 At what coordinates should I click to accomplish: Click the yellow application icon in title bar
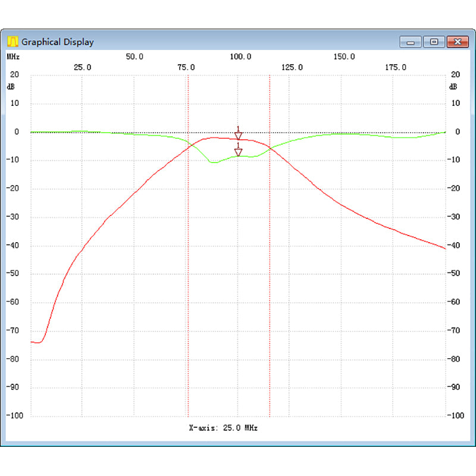pyautogui.click(x=12, y=42)
